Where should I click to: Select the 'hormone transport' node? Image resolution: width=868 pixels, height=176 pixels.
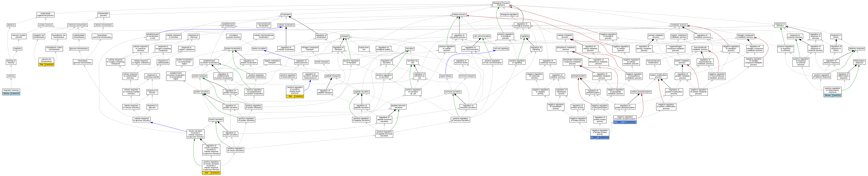467,76
